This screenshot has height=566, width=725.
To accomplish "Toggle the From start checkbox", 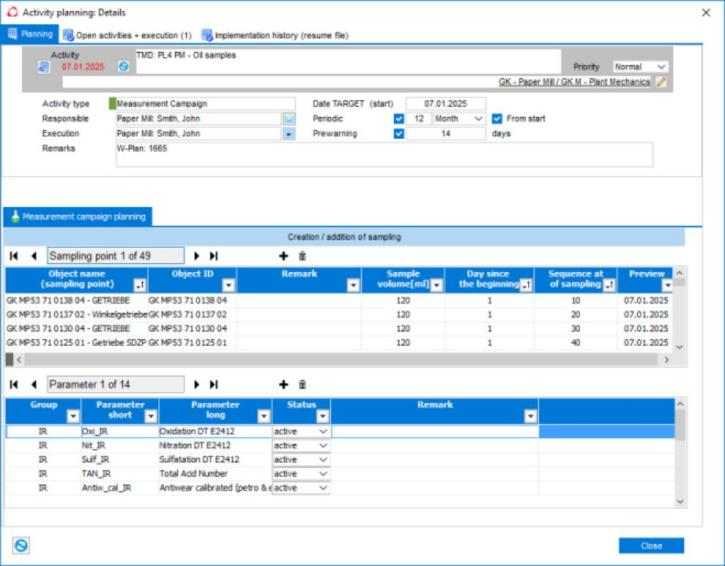I will coord(497,119).
